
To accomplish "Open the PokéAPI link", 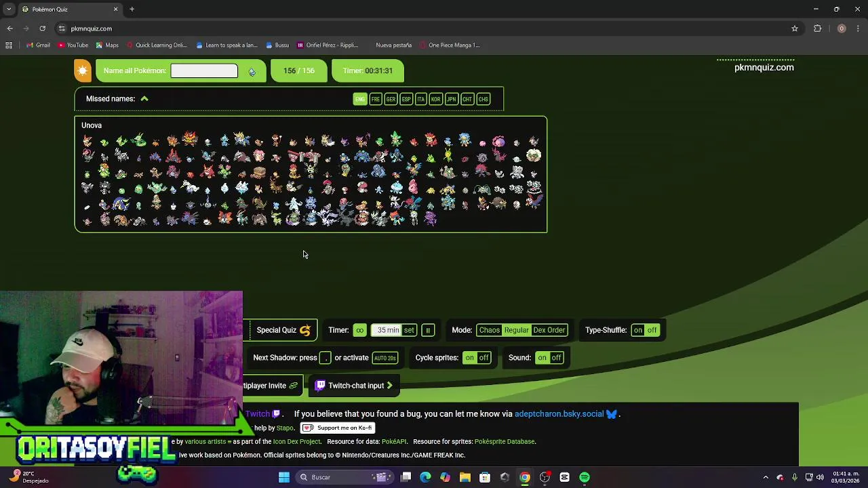I will click(x=394, y=442).
